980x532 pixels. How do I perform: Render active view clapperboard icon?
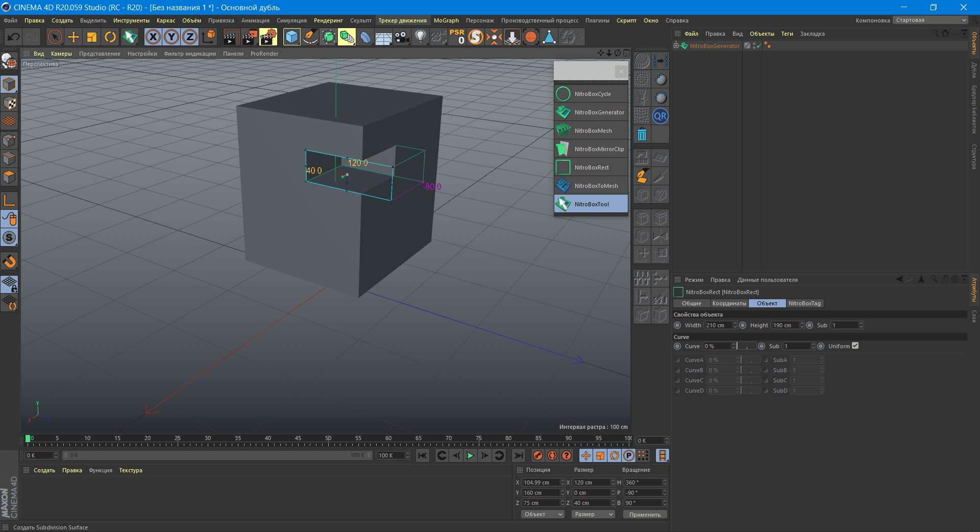[x=231, y=37]
